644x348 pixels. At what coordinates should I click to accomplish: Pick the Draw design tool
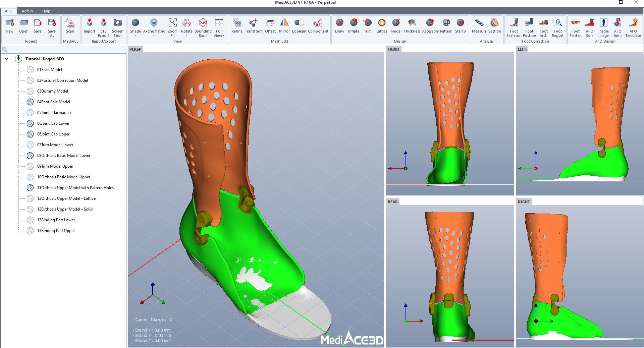click(x=339, y=26)
